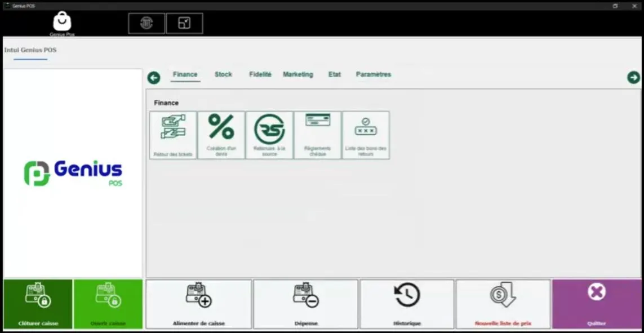Click Alimenter de caisse button
This screenshot has width=644, height=333.
199,304
